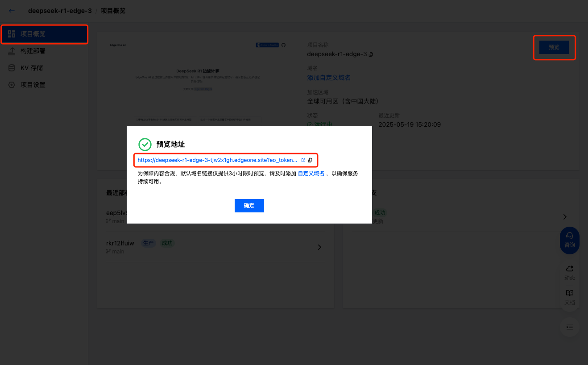
Task: Open the deepseek-r1-edge-3 preview address link
Action: 217,160
